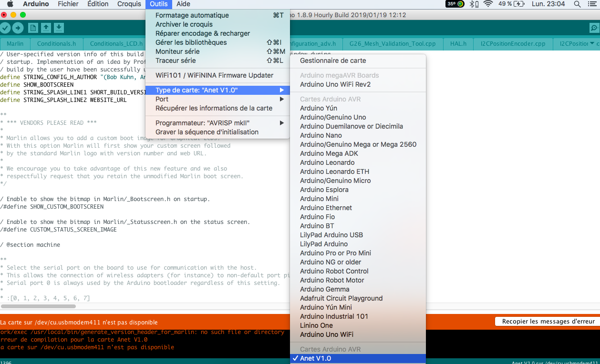Select Linino One board
600x364 pixels.
point(358,325)
